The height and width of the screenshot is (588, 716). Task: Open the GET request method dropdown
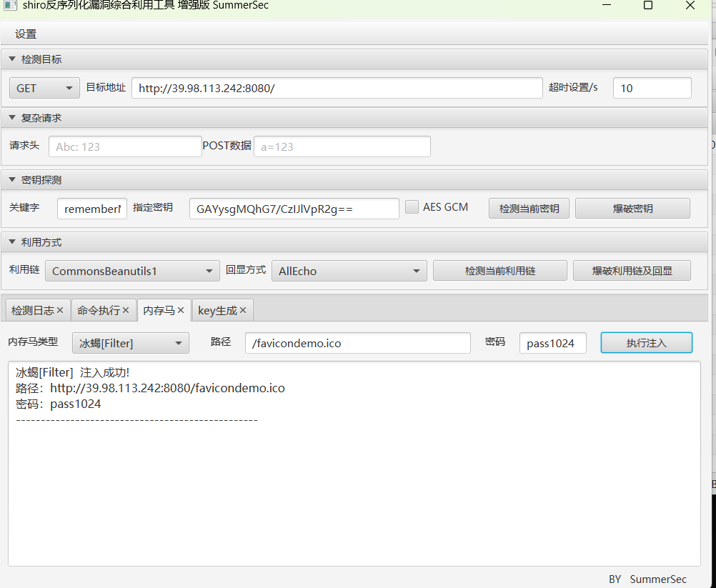coord(44,87)
